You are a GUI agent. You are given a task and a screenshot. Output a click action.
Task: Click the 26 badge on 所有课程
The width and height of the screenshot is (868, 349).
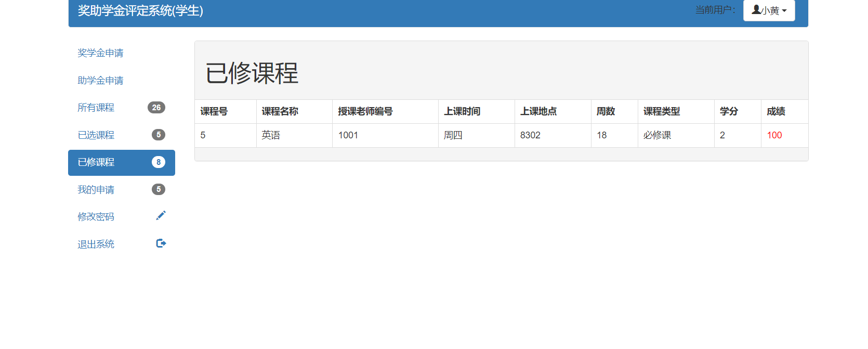156,108
